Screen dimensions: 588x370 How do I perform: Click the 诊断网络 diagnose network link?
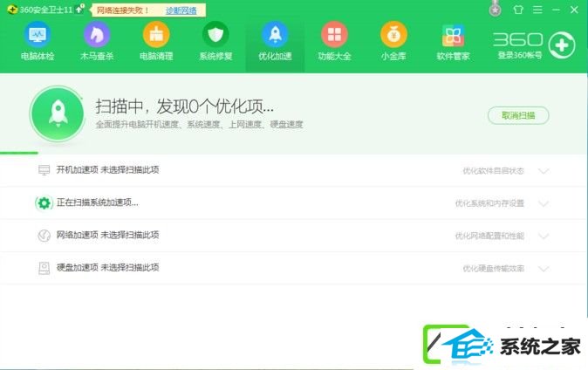181,10
